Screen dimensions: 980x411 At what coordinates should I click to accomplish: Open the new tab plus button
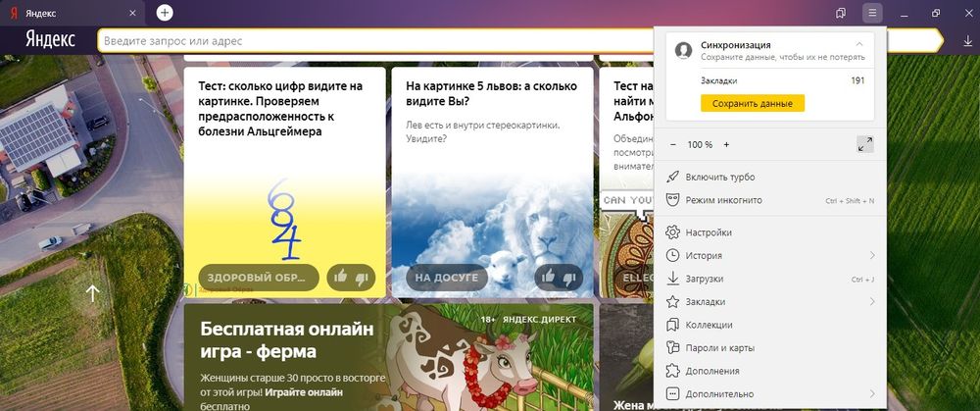point(165,13)
